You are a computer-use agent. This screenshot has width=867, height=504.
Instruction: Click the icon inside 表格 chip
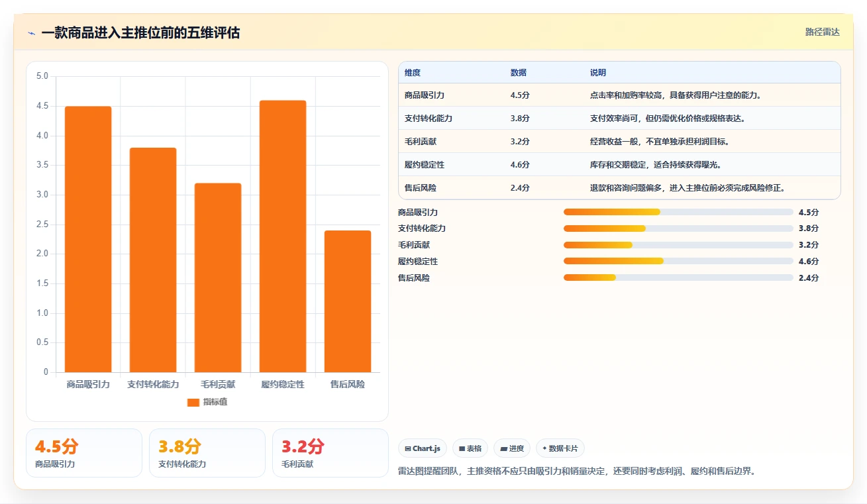tap(462, 448)
